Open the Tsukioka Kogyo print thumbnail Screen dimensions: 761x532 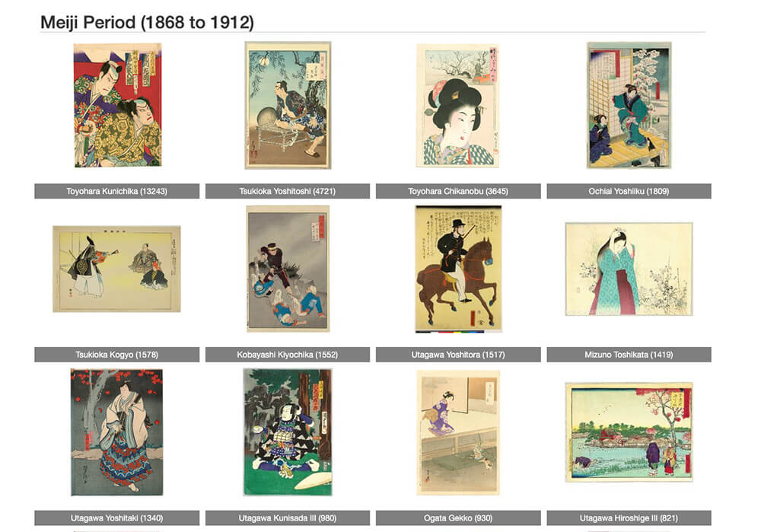point(116,269)
